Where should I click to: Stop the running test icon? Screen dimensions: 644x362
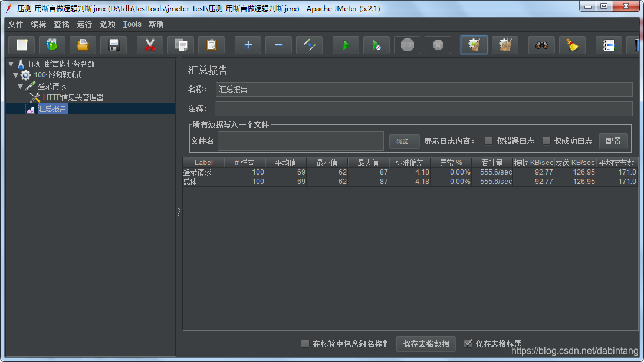(408, 45)
